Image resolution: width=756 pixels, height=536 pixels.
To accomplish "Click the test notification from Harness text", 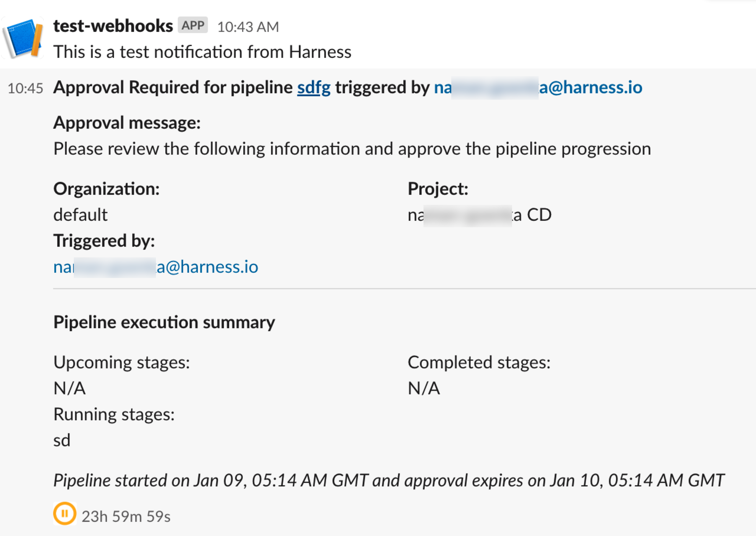I will [x=202, y=52].
